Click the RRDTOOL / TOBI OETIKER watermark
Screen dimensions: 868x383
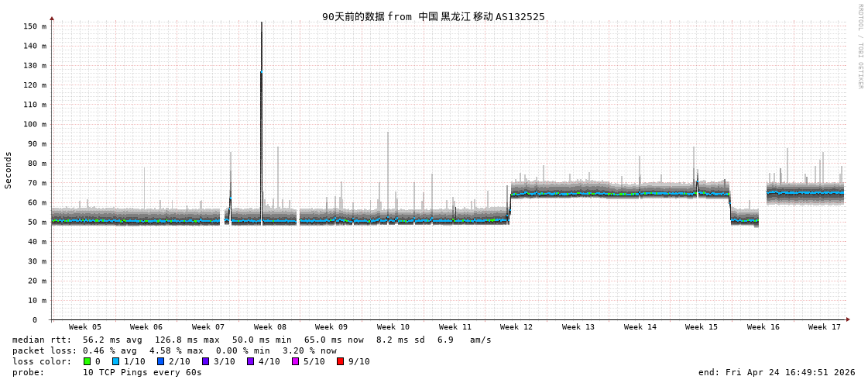tap(859, 47)
